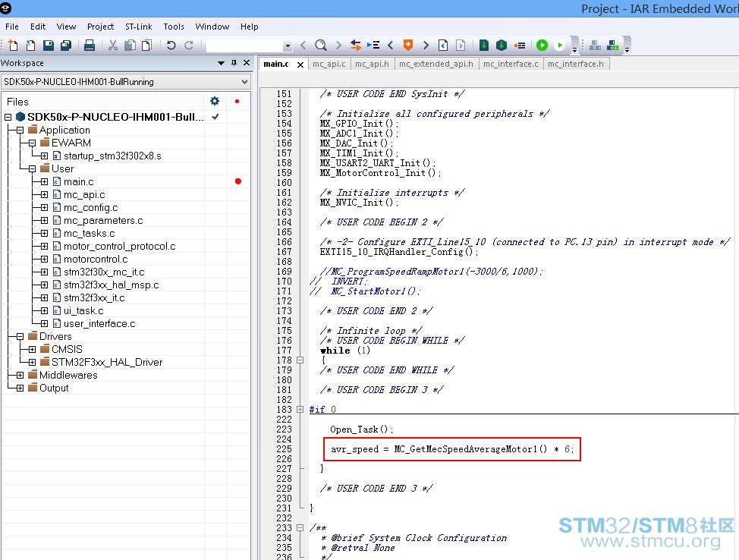This screenshot has height=560, width=739.
Task: Click the grey blocks toolbar icon
Action: click(x=596, y=46)
